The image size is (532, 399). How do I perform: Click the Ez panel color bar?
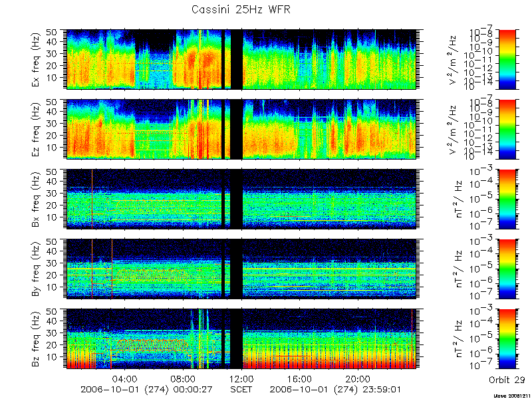(507, 129)
